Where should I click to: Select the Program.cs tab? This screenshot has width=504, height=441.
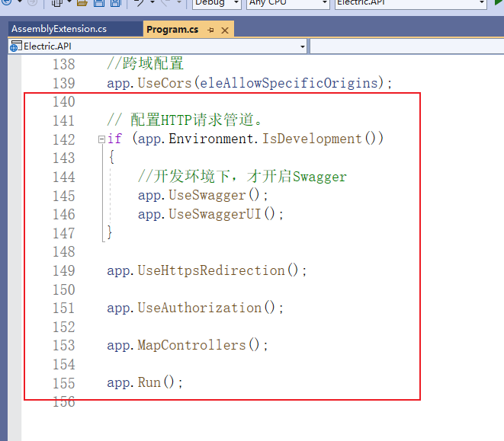point(172,30)
